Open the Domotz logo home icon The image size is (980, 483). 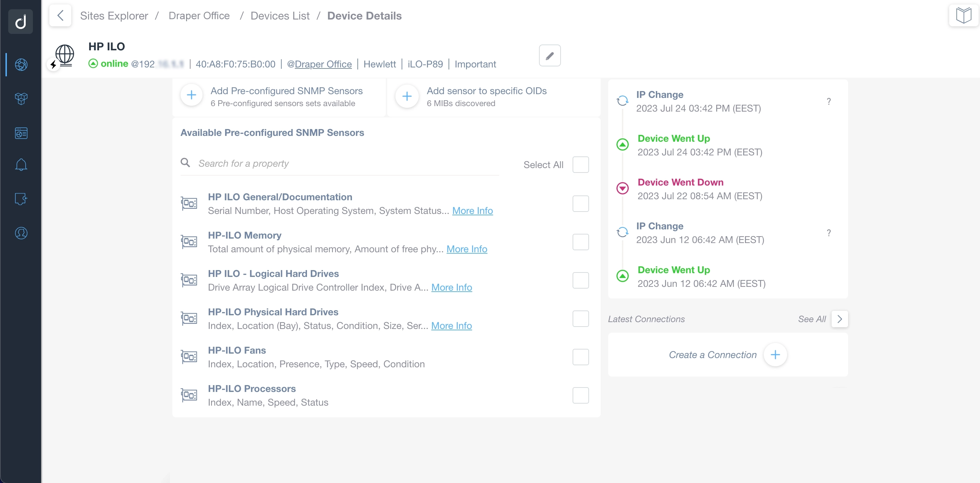[21, 21]
